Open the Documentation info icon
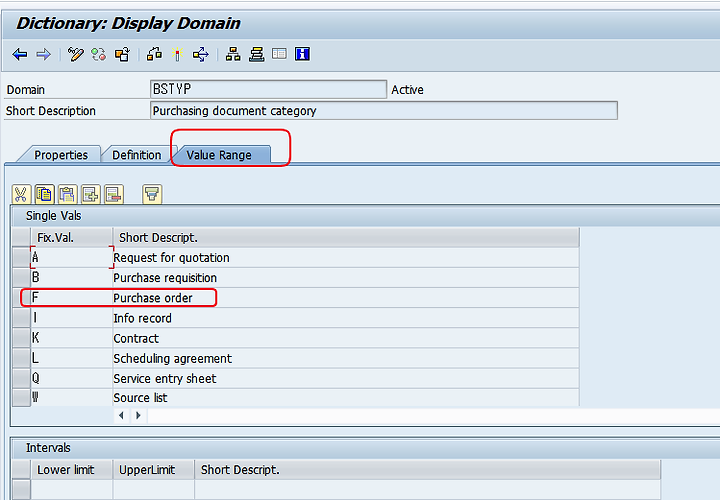Image resolution: width=720 pixels, height=500 pixels. coord(302,54)
